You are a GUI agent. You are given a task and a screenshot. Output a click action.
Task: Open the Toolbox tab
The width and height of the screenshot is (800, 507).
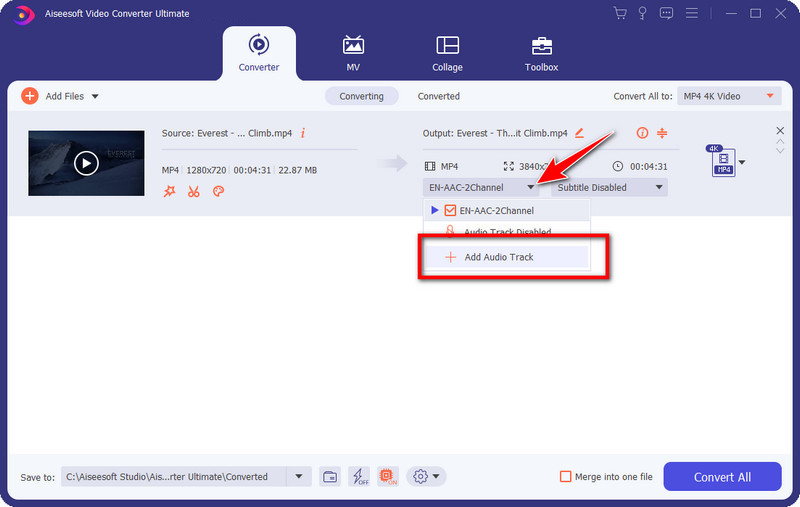pos(541,53)
